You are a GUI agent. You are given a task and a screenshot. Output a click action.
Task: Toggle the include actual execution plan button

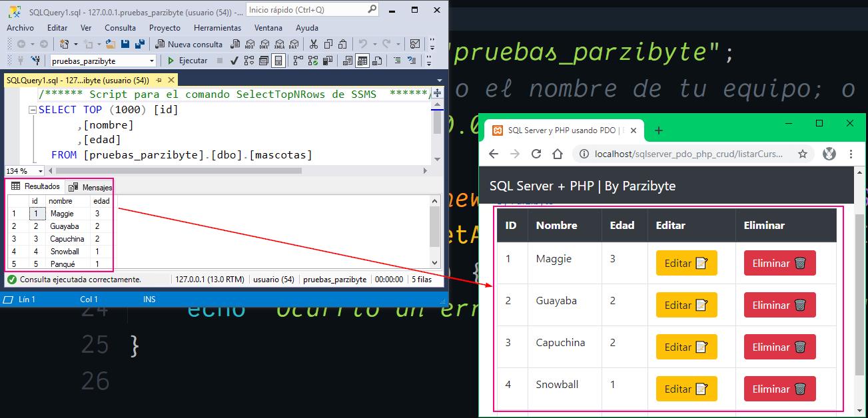[298, 61]
